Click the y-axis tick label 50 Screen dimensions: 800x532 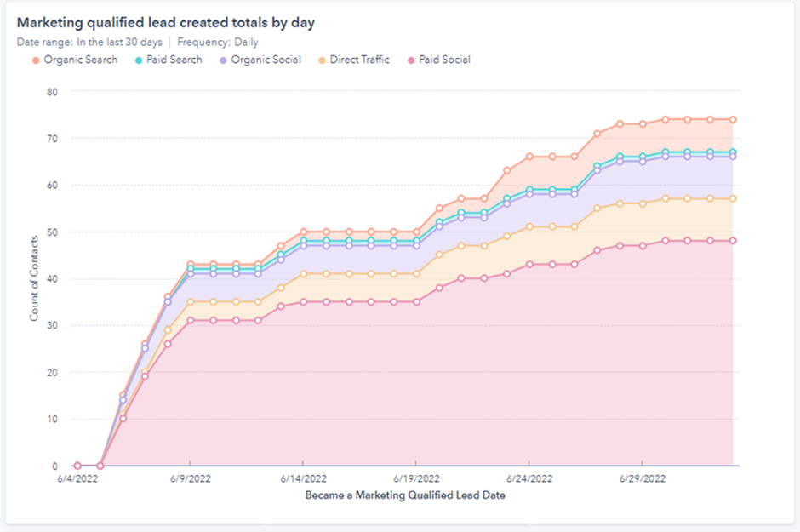click(x=53, y=232)
